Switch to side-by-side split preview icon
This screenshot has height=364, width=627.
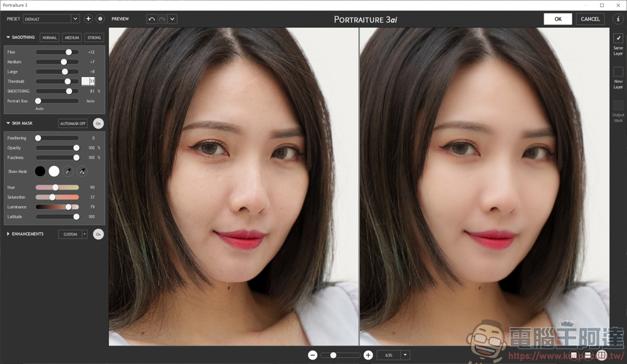point(602,355)
